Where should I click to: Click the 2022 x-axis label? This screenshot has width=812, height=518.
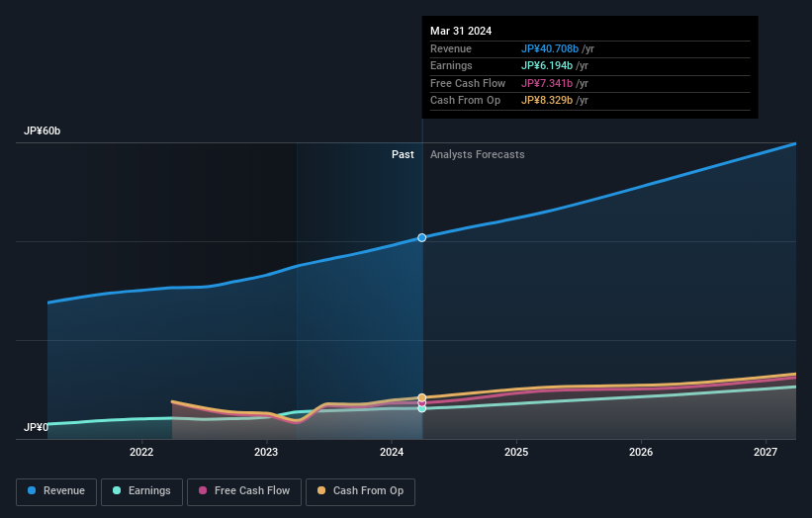141,452
